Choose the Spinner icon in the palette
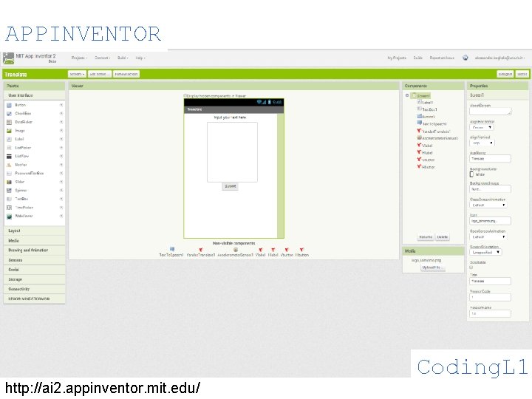The image size is (532, 399). click(x=9, y=191)
